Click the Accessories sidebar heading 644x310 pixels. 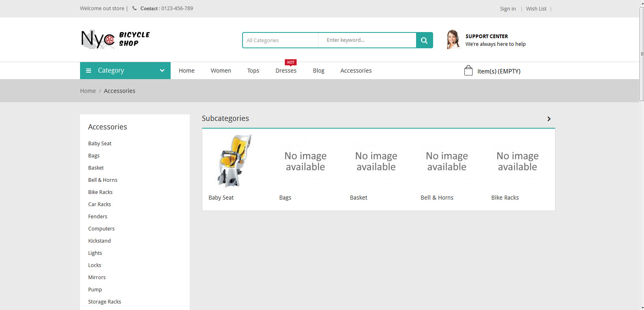(108, 127)
